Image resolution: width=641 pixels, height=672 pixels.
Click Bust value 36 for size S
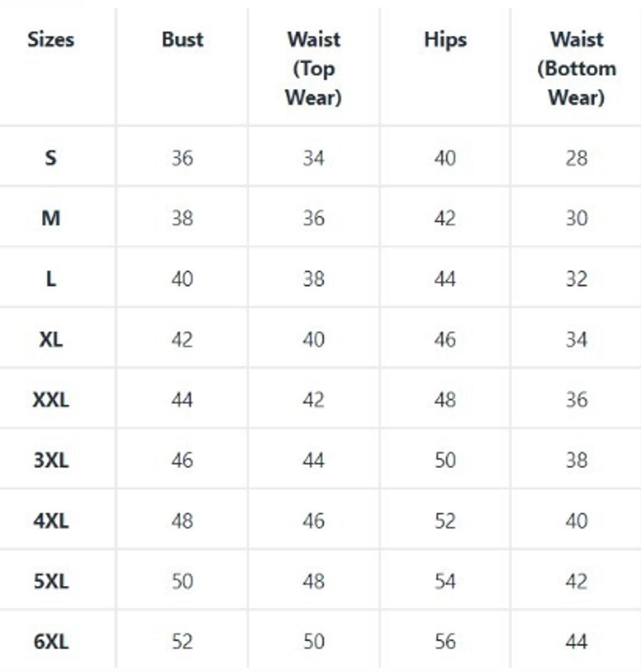tap(182, 158)
